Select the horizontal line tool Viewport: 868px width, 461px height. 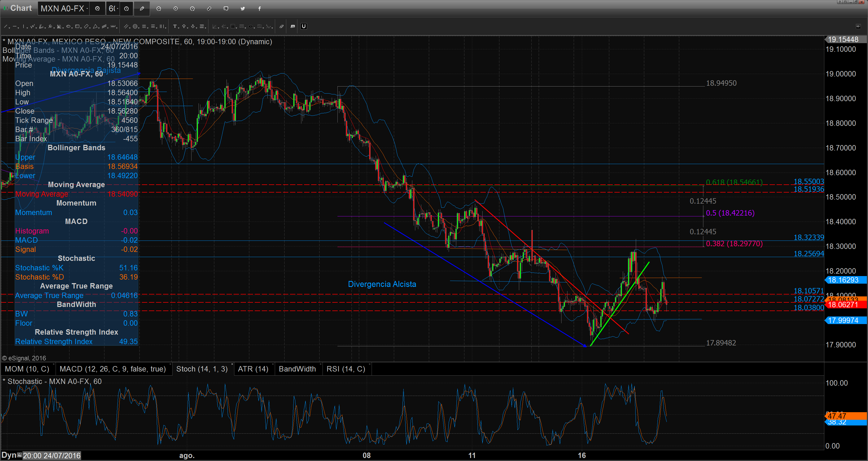coord(14,26)
